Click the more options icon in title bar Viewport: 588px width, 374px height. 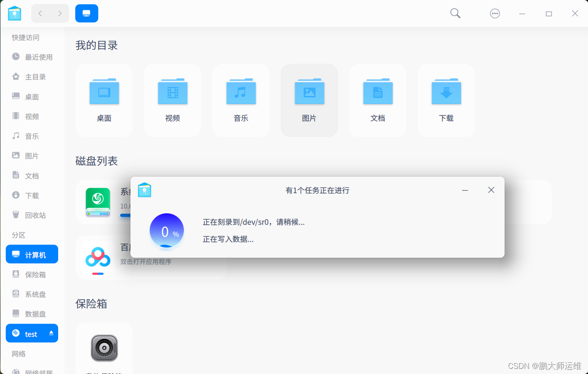[x=495, y=13]
